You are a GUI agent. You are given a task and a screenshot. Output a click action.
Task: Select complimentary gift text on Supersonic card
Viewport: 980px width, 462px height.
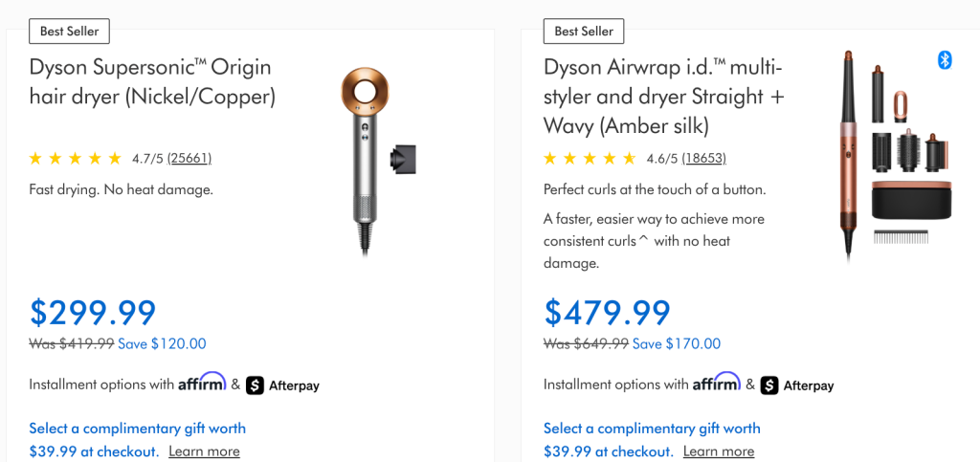137,429
